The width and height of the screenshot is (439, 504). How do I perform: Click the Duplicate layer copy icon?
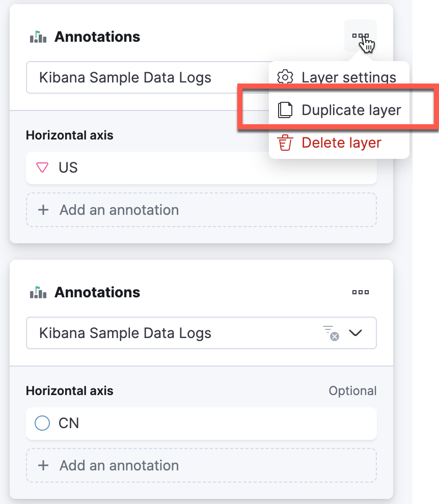285,110
